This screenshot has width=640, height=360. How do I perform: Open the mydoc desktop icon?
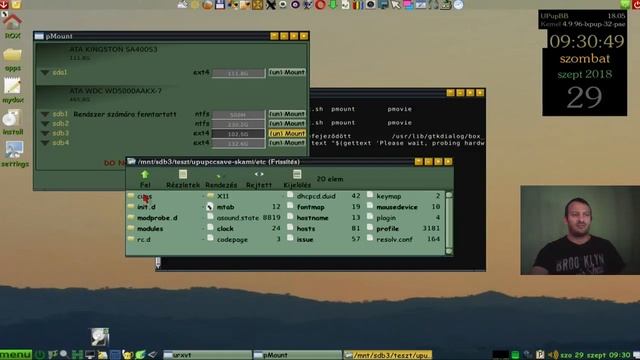[13, 90]
